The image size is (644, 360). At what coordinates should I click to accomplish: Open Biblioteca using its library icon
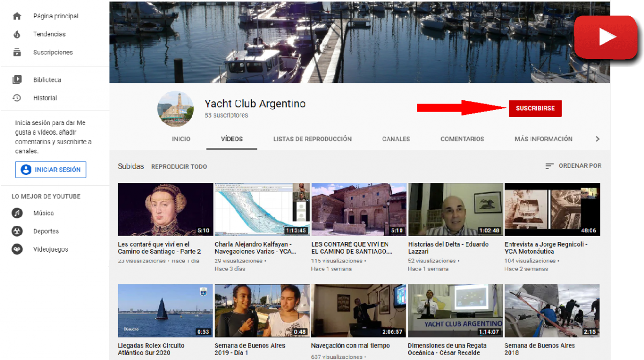click(17, 80)
